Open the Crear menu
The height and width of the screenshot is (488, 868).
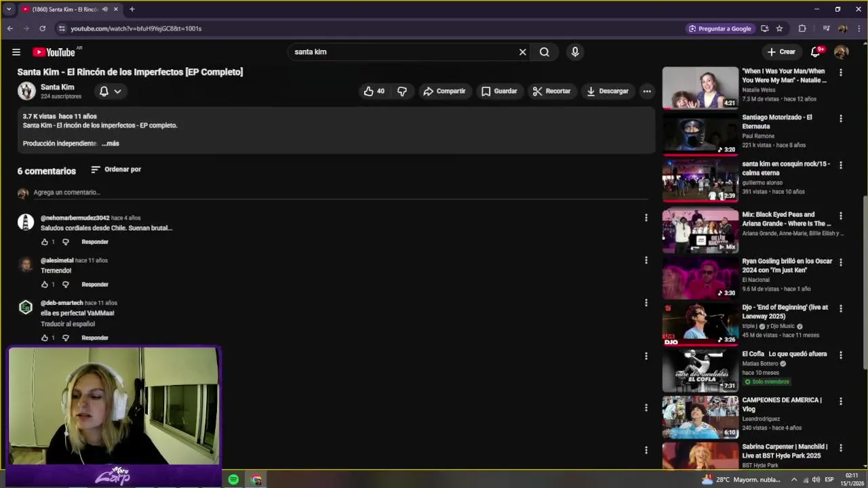[x=781, y=52]
